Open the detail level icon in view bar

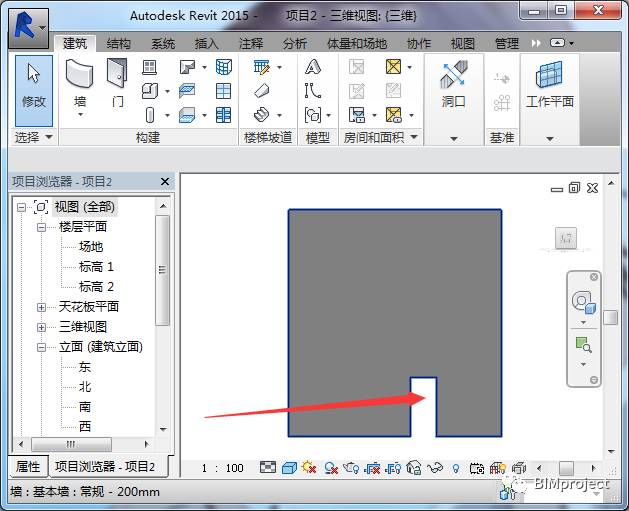[268, 468]
